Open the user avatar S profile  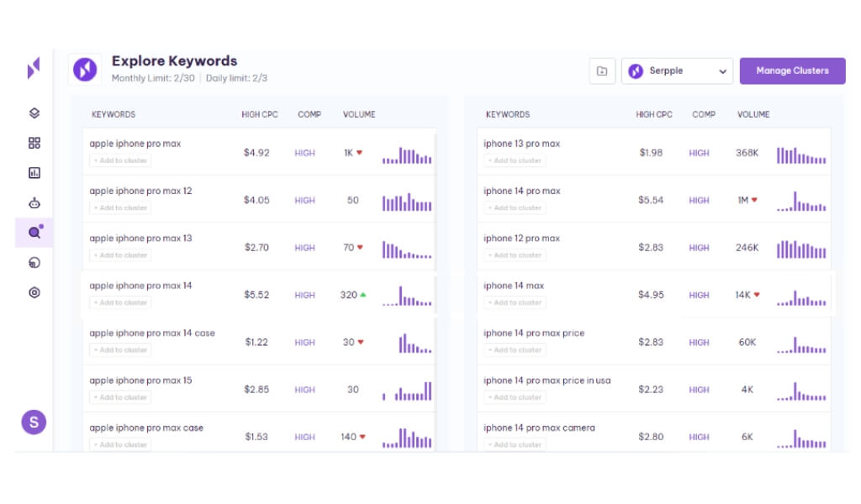34,422
